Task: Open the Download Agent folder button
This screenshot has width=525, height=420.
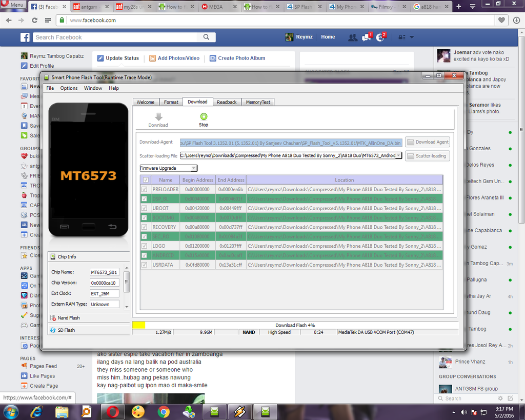Action: point(428,142)
